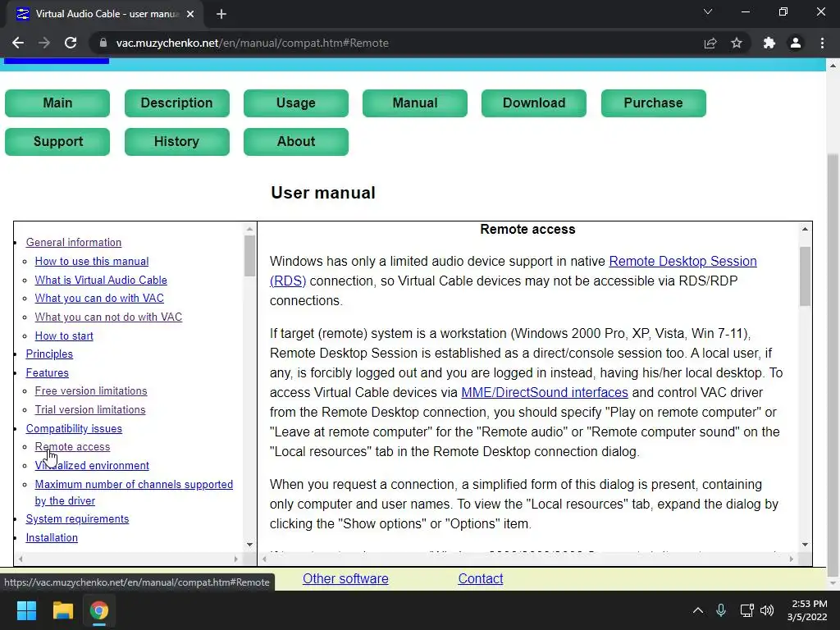Click the address bar URL
This screenshot has width=840, height=630.
[x=253, y=43]
